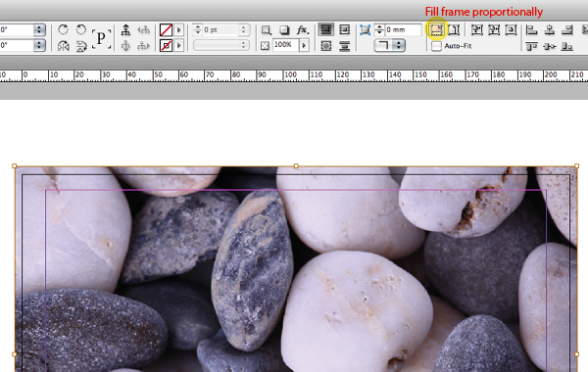Click the Select Next Object icon
Image resolution: width=588 pixels, height=372 pixels.
tap(143, 46)
